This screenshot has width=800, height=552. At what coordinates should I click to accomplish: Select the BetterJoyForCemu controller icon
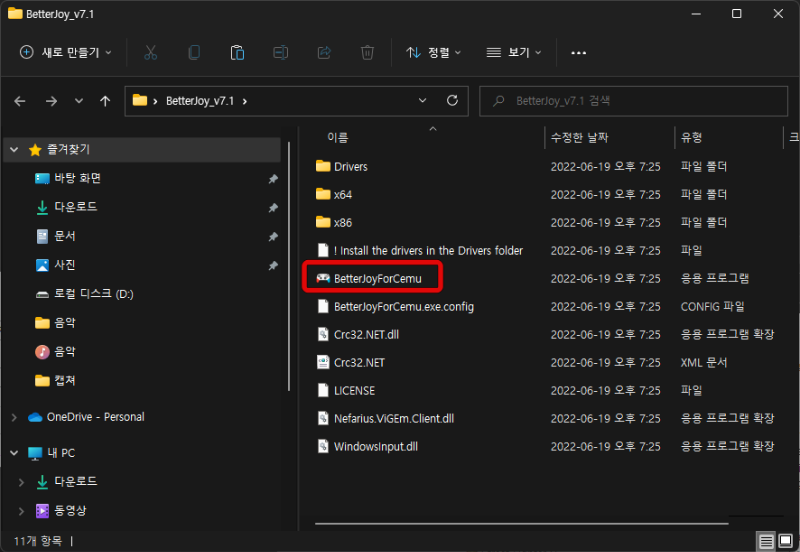(323, 278)
